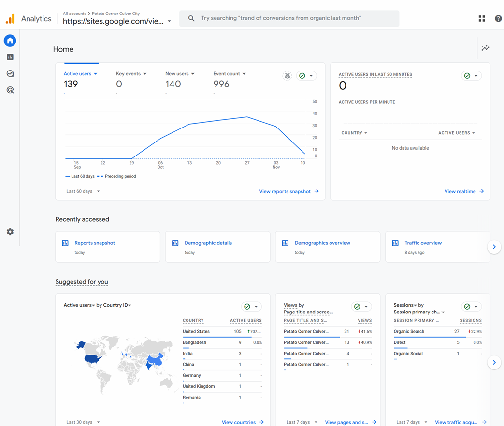This screenshot has width=504, height=426.
Task: Open the Reports icon in left sidebar
Action: [10, 57]
